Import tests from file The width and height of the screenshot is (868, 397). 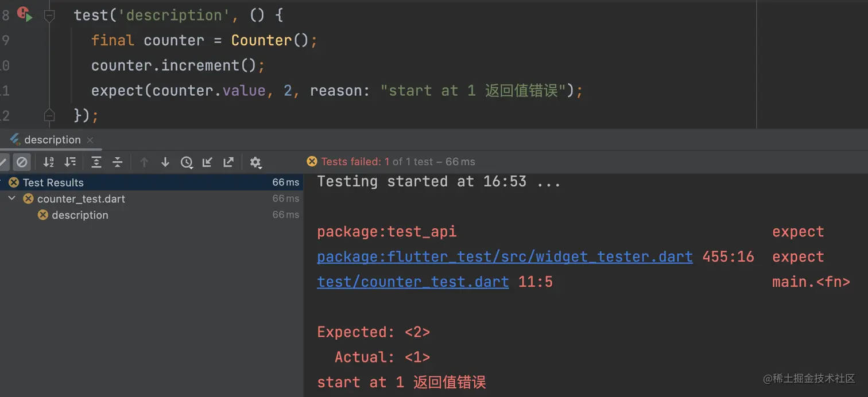coord(207,162)
